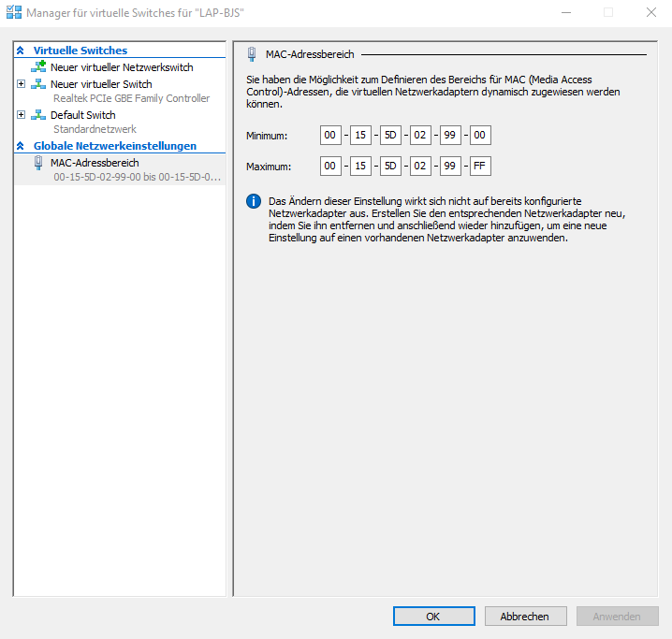Screen dimensions: 672x639
Task: Expand the Neuer virtueller Switch tree node
Action: pyautogui.click(x=22, y=84)
